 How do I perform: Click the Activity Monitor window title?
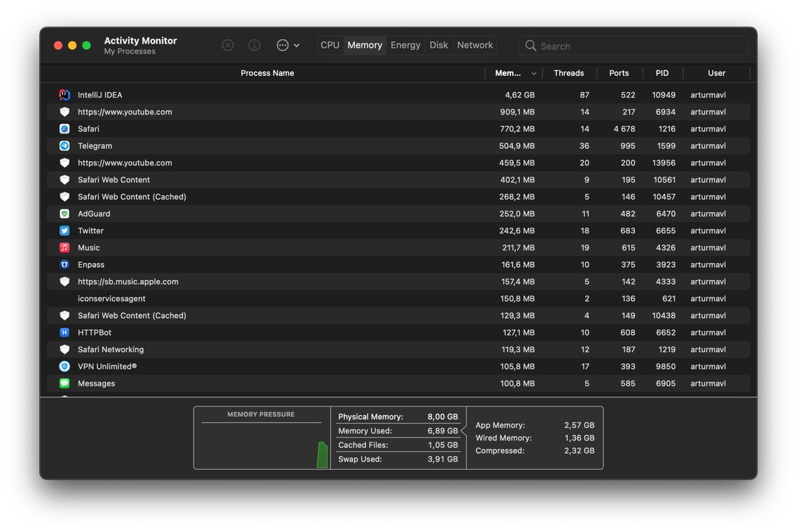pos(141,40)
